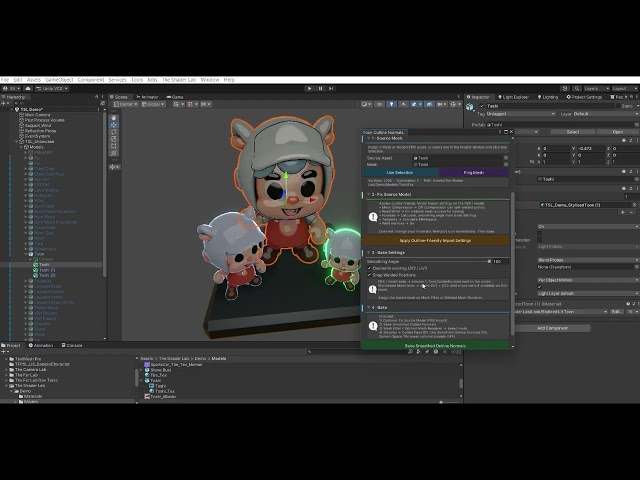Open the Layers dropdown in top toolbar

(x=596, y=88)
